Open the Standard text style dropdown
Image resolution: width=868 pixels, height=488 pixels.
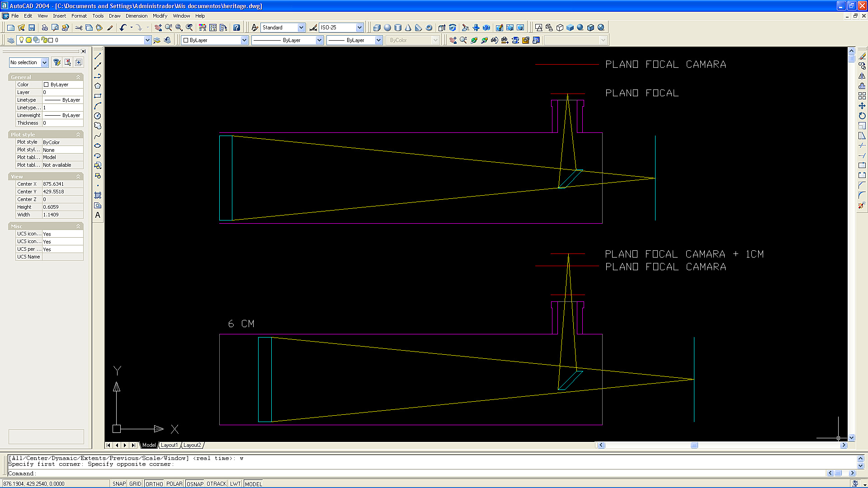pyautogui.click(x=301, y=28)
